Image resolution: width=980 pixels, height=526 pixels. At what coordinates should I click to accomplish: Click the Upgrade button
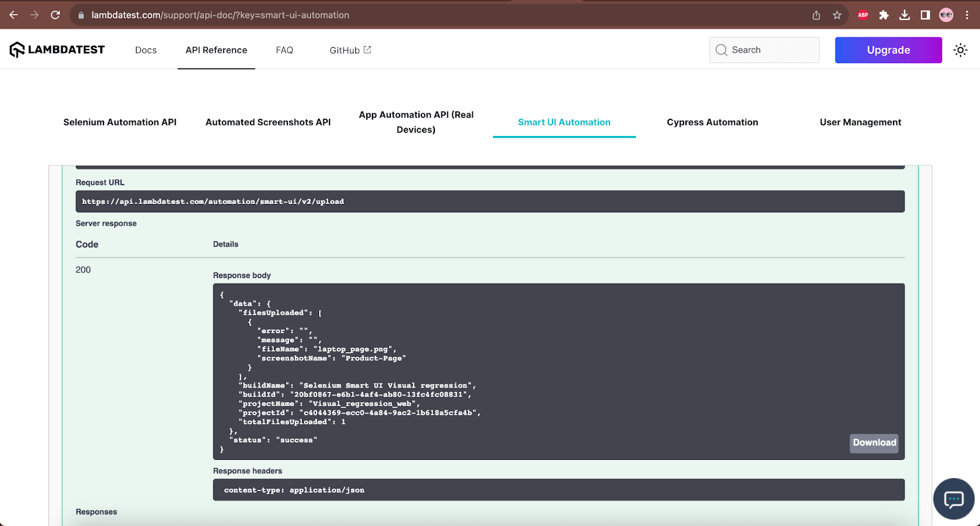tap(888, 50)
